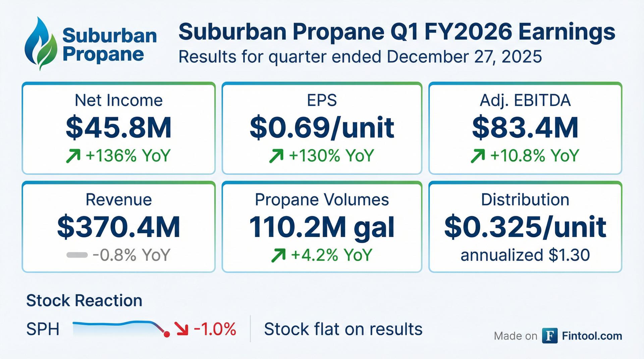Select the EPS $0.69/unit card
644x359 pixels.
(x=322, y=128)
